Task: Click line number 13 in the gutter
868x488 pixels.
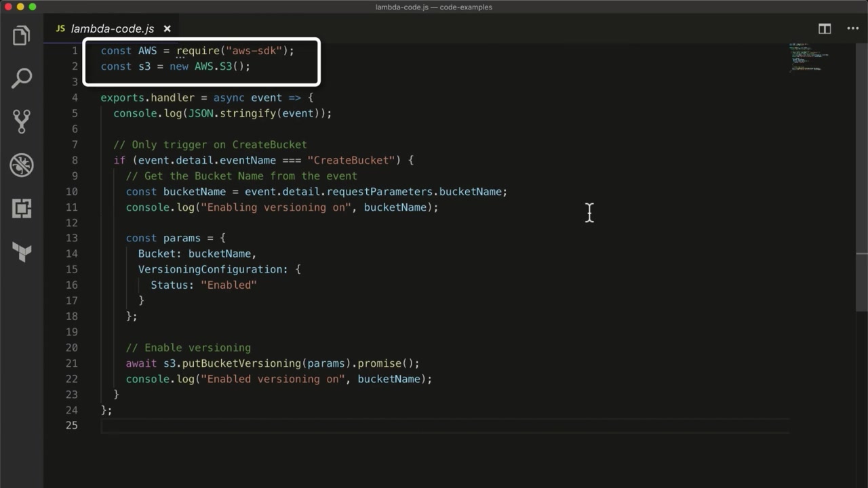Action: pos(72,238)
